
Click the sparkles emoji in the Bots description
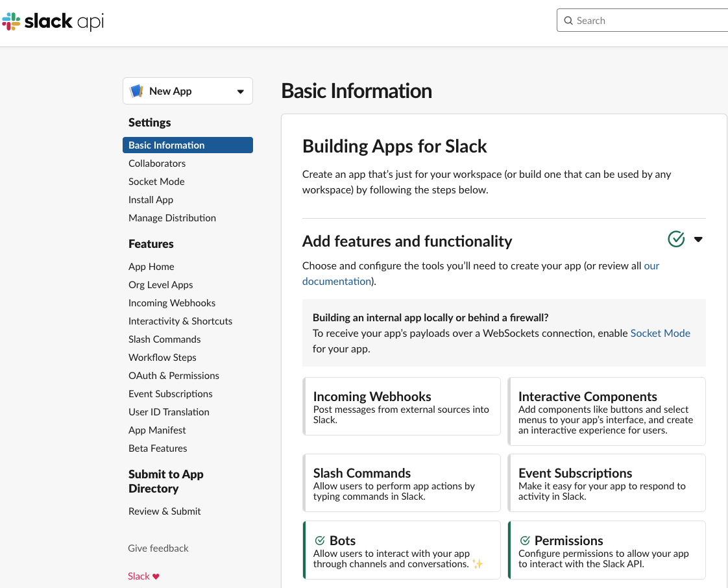[478, 564]
